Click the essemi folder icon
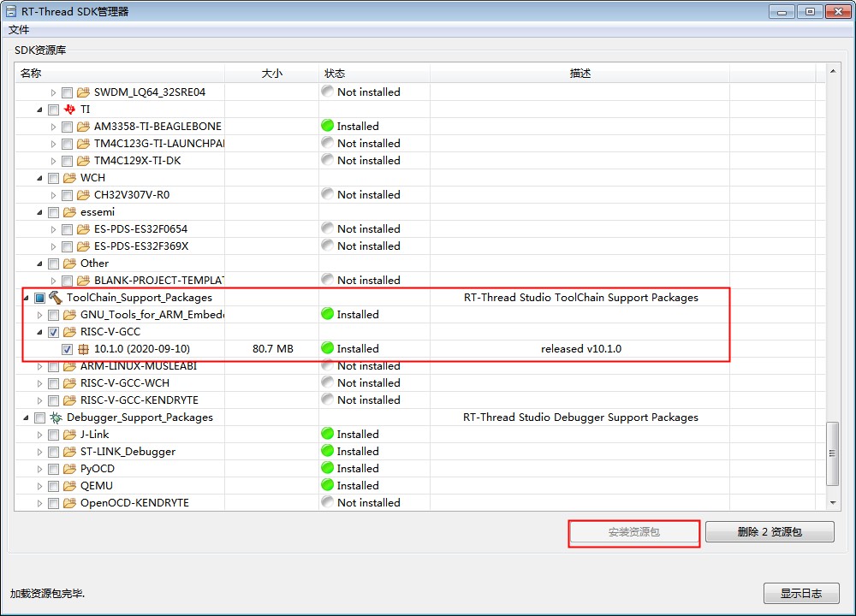 [69, 212]
